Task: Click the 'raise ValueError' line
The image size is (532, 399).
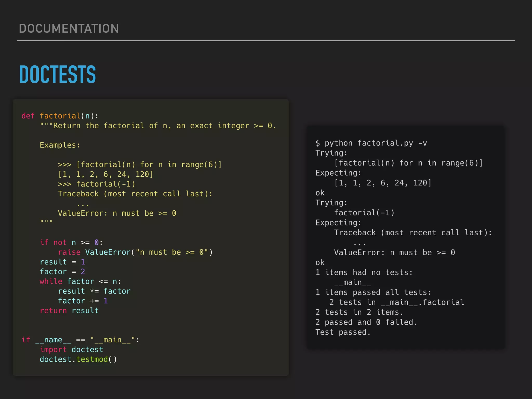Action: click(x=135, y=252)
